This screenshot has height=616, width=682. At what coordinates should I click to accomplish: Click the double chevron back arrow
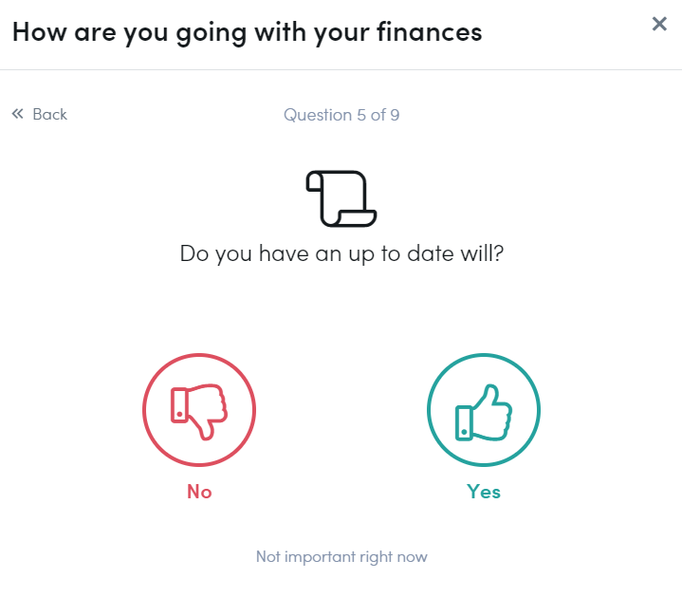coord(17,114)
